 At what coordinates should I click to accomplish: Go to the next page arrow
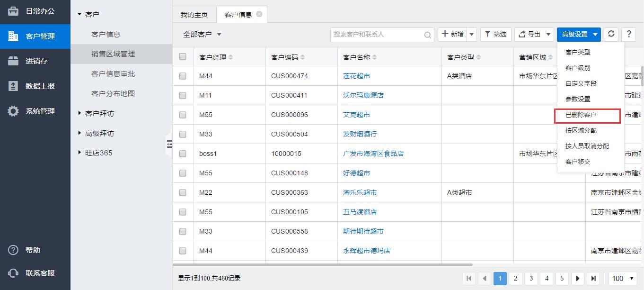coord(577,279)
